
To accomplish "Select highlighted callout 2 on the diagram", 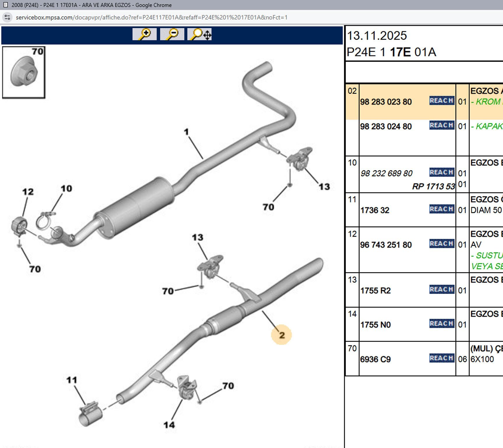I will pos(282,335).
